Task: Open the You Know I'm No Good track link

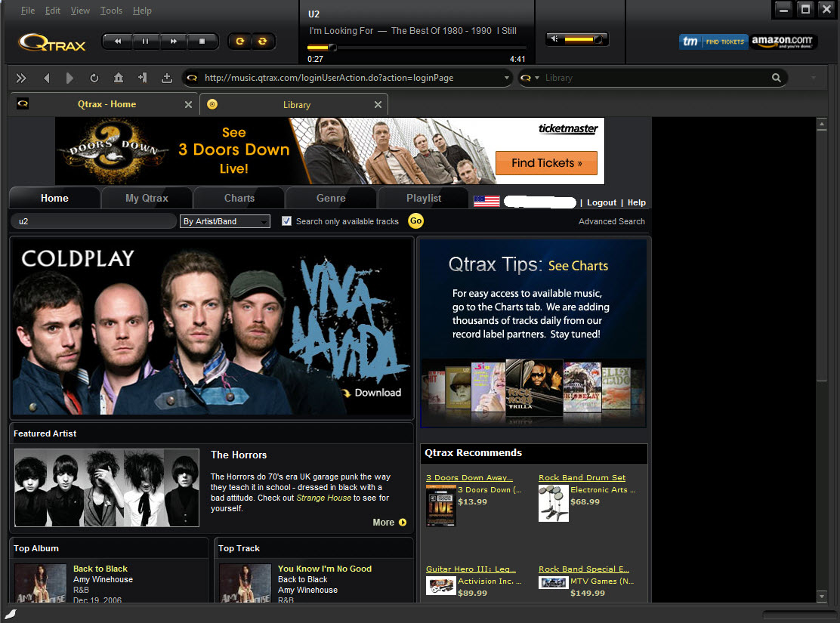Action: click(x=325, y=569)
